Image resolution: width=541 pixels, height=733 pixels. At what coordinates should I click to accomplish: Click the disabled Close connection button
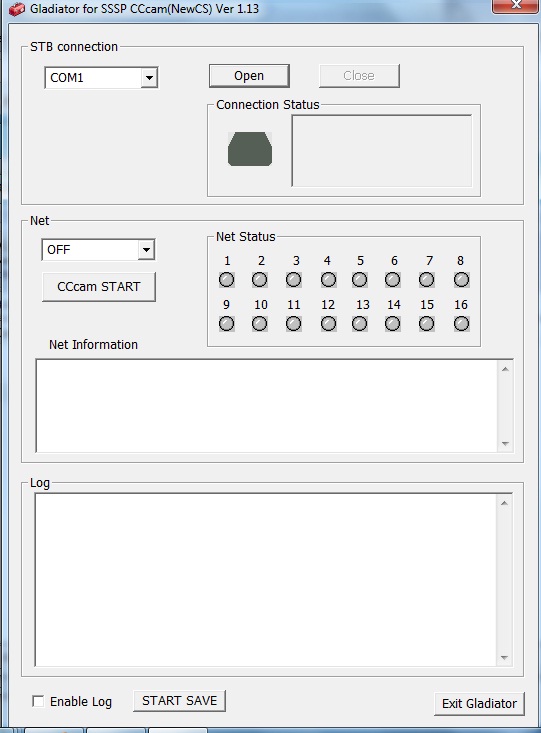tap(359, 76)
